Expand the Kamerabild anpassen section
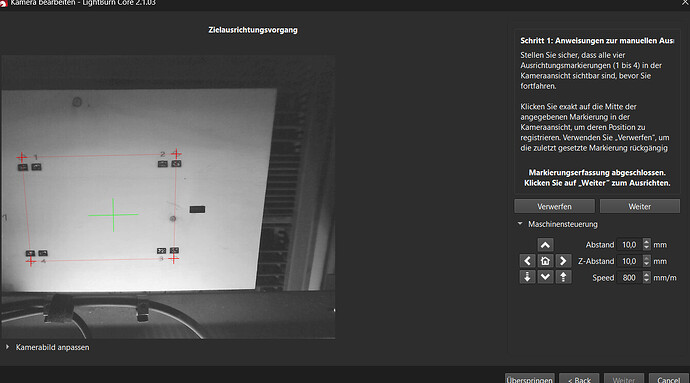The width and height of the screenshot is (690, 383). click(7, 347)
